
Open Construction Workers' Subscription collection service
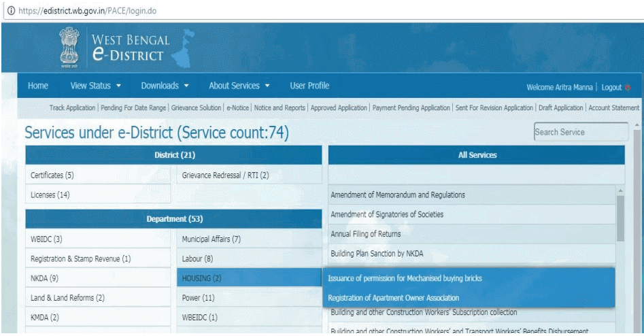pos(472,313)
